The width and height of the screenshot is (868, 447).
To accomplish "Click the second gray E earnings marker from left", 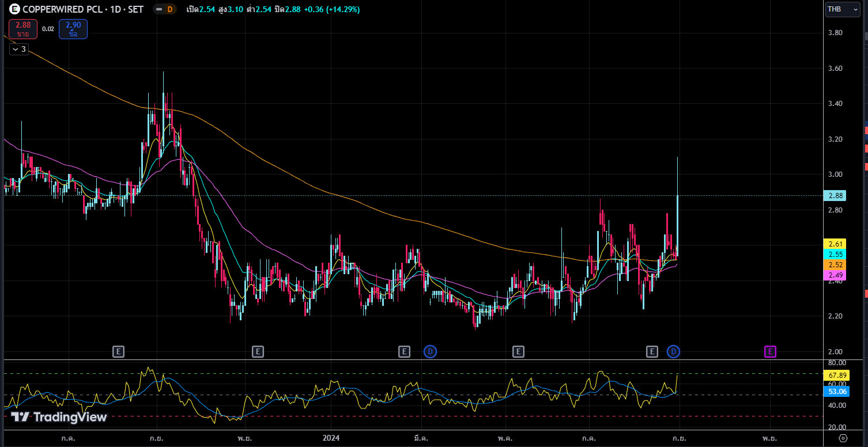I will click(258, 351).
